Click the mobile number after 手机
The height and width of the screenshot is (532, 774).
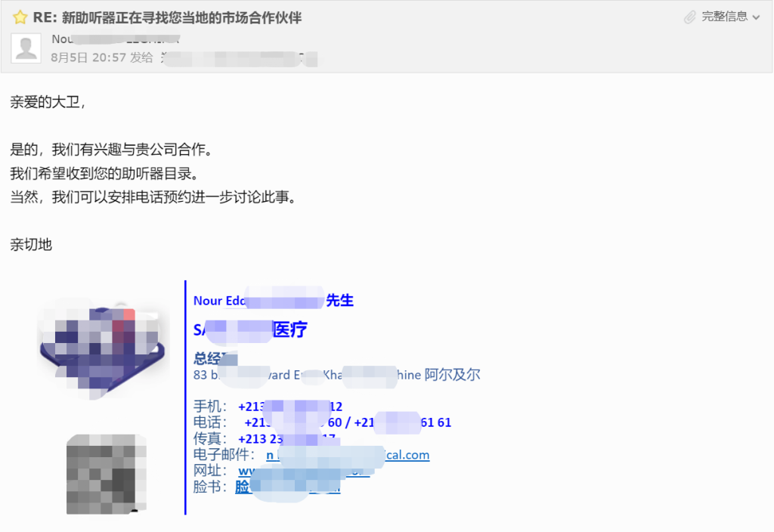tap(290, 407)
